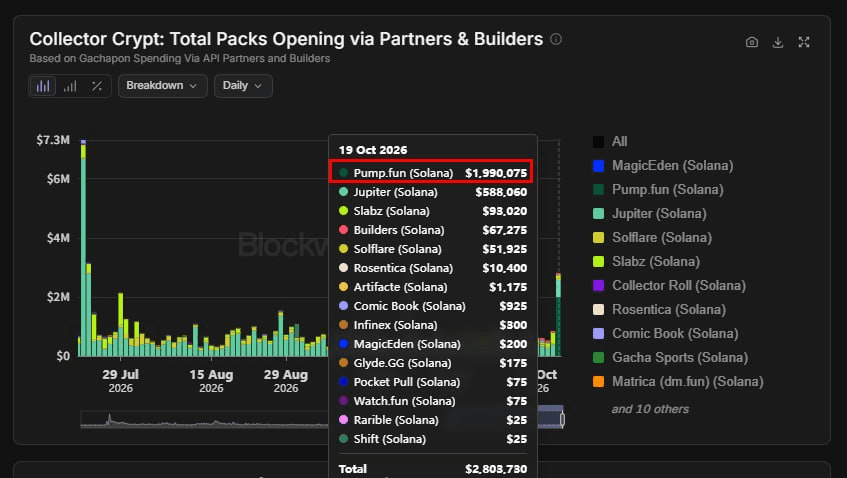Click the tall first bar in the chart
Viewport: 847px width, 478px height.
tap(83, 248)
